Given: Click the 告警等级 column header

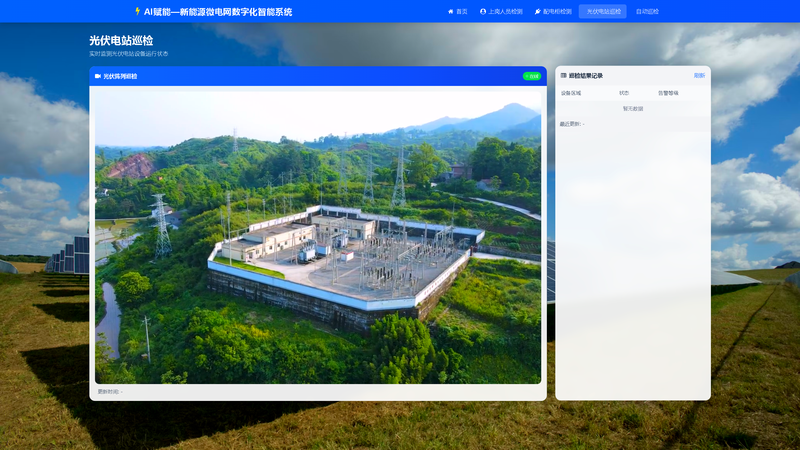Looking at the screenshot, I should click(668, 93).
